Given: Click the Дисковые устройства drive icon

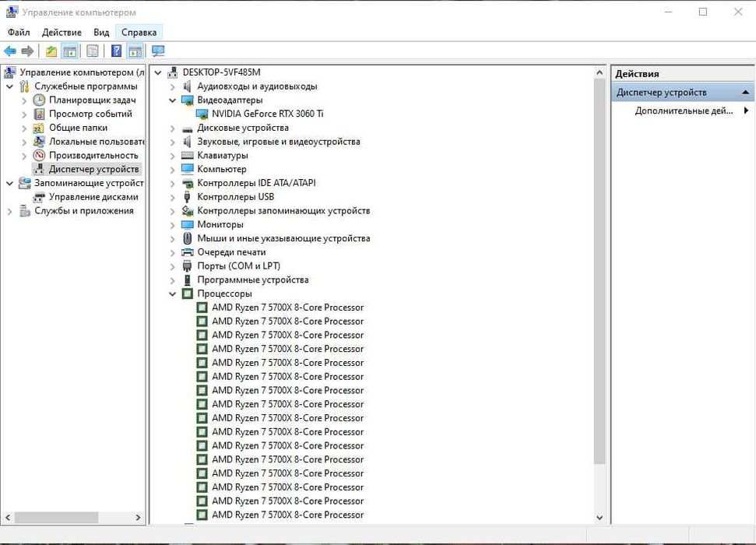Looking at the screenshot, I should click(188, 128).
